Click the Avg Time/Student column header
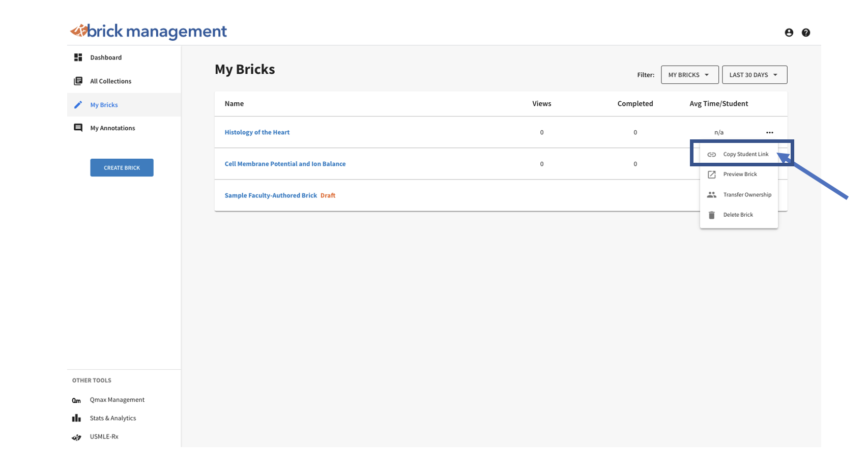 pyautogui.click(x=718, y=103)
